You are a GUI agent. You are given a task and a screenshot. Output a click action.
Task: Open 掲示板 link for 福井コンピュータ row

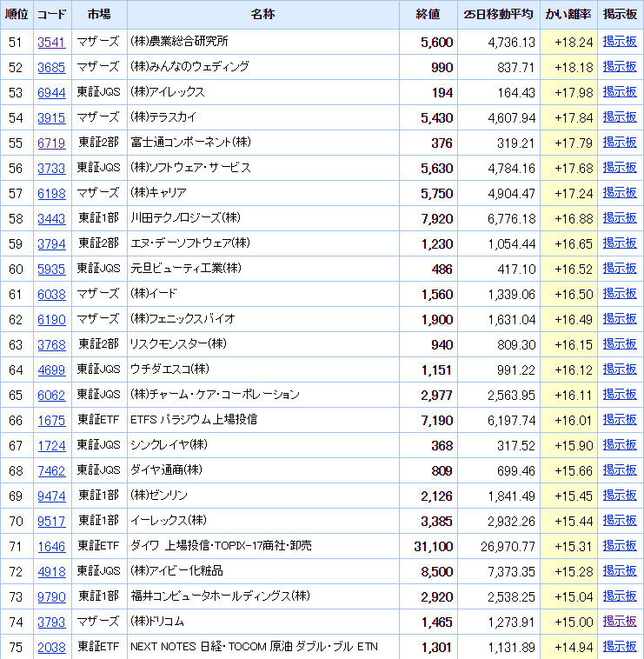[x=620, y=596]
